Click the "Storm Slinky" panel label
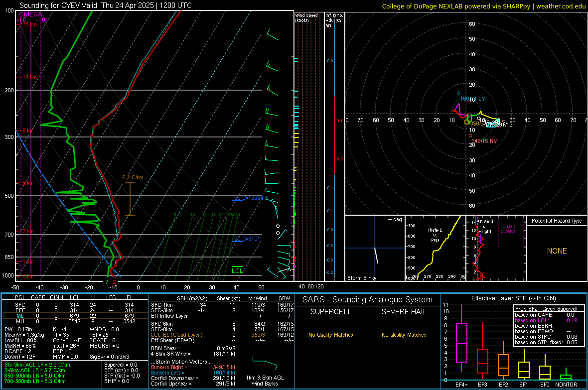 (361, 278)
